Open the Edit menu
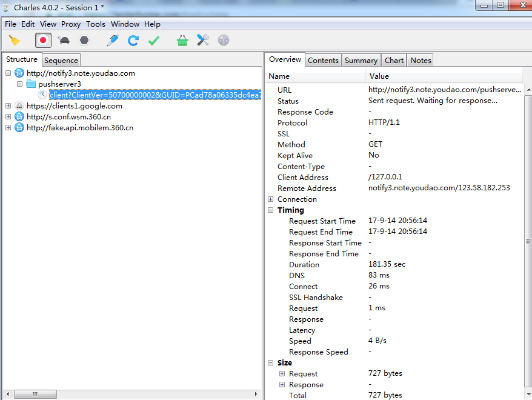The width and height of the screenshot is (532, 400). [28, 24]
